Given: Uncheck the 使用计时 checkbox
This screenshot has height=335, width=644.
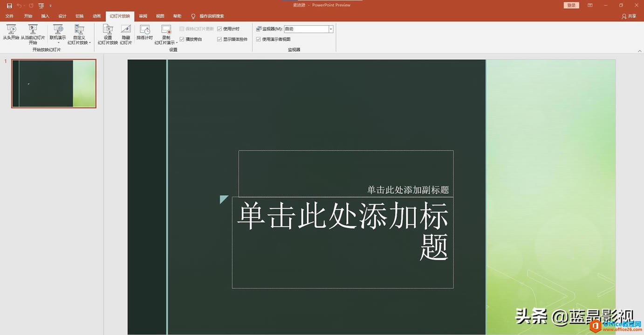Looking at the screenshot, I should tap(220, 28).
